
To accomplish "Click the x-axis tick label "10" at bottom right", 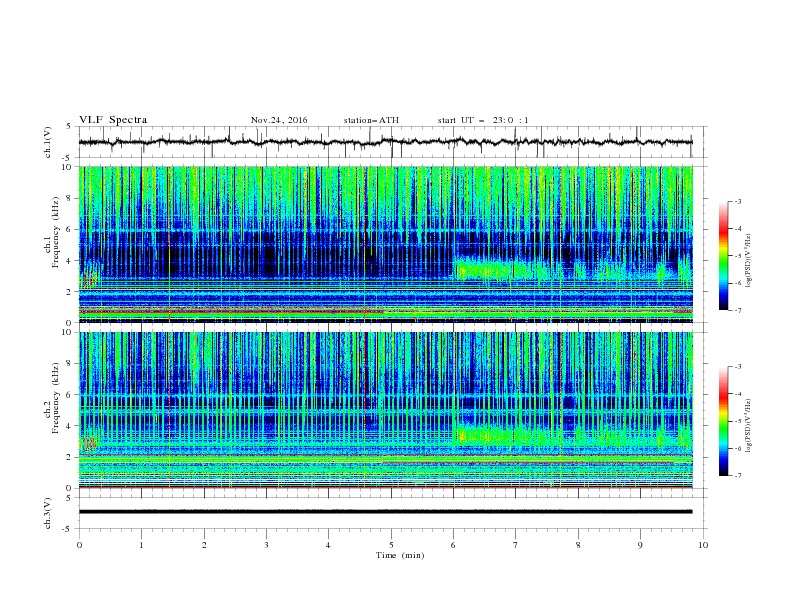I will click(x=703, y=545).
